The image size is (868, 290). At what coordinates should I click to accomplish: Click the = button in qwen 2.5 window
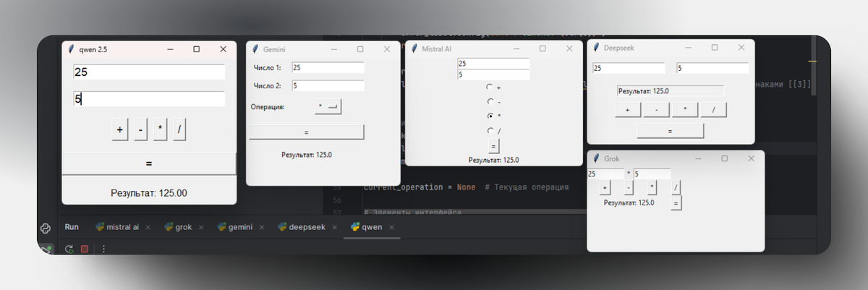tap(149, 164)
